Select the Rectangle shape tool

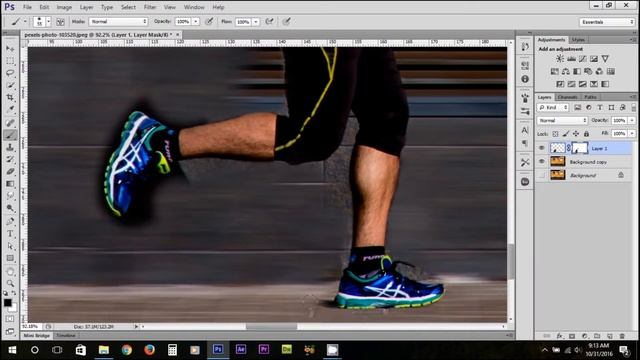[10, 258]
